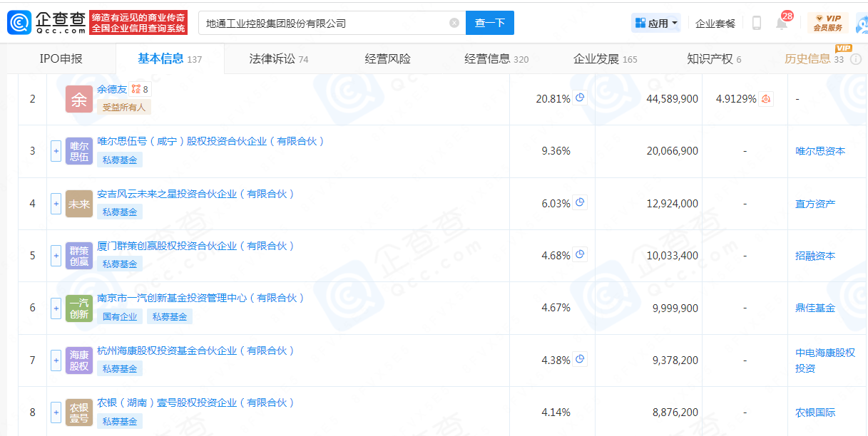Open the 招融资本 link
This screenshot has width=868, height=436.
point(815,255)
